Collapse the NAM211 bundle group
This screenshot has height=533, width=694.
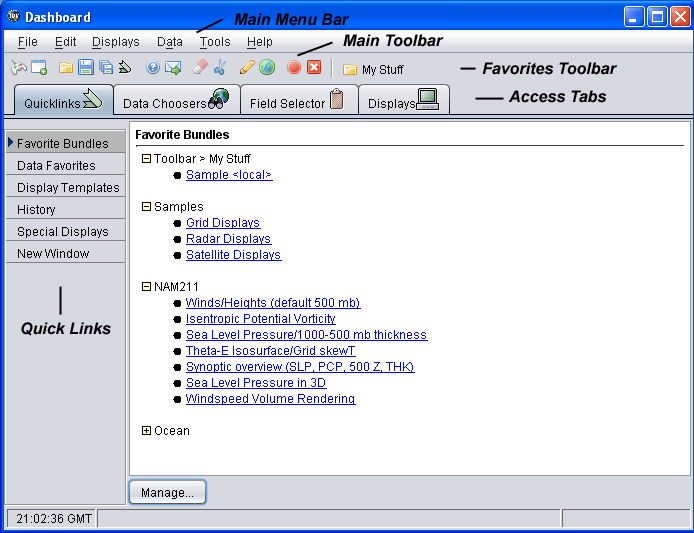pos(147,287)
